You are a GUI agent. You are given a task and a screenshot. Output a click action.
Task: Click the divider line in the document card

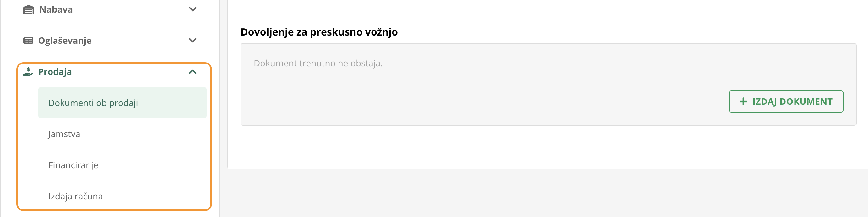click(548, 80)
